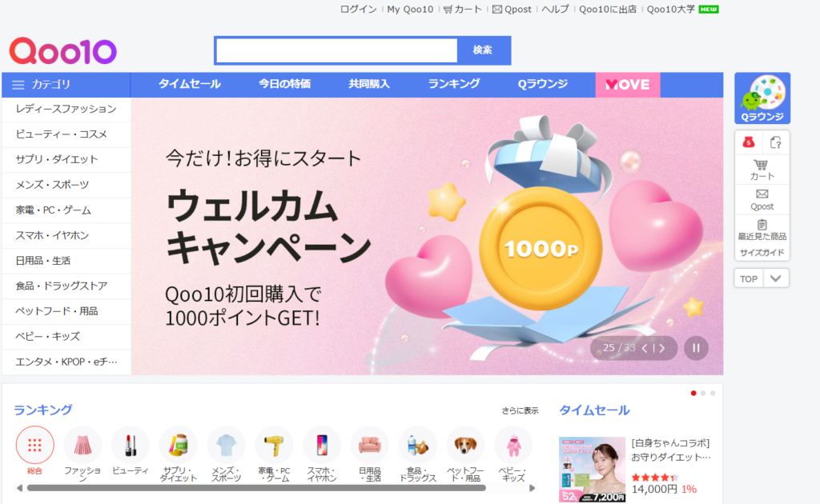Viewport: 820px width, 504px height.
Task: Click the タイムセール section heading
Action: (594, 410)
